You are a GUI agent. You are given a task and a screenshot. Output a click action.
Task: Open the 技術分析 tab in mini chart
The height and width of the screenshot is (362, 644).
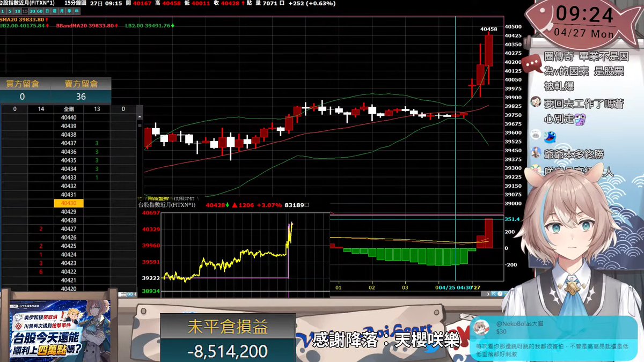click(184, 198)
